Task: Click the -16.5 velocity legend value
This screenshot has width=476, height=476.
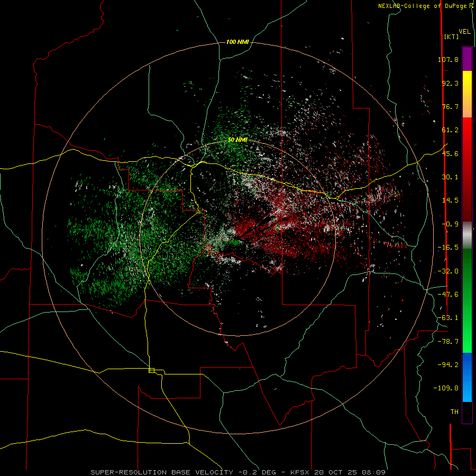Action: tap(448, 248)
